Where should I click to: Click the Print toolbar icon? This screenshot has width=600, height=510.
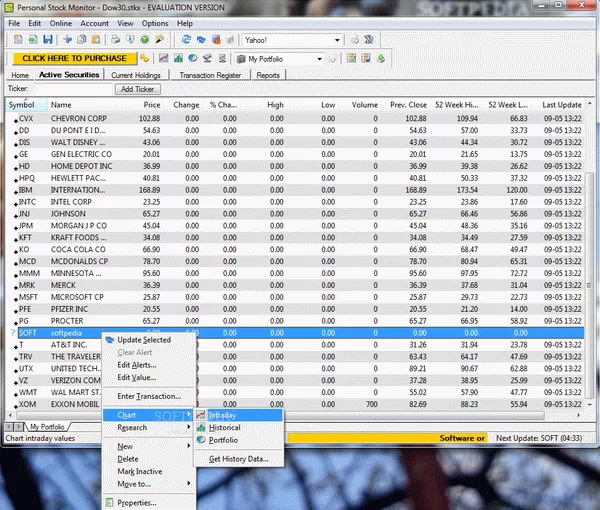116,39
